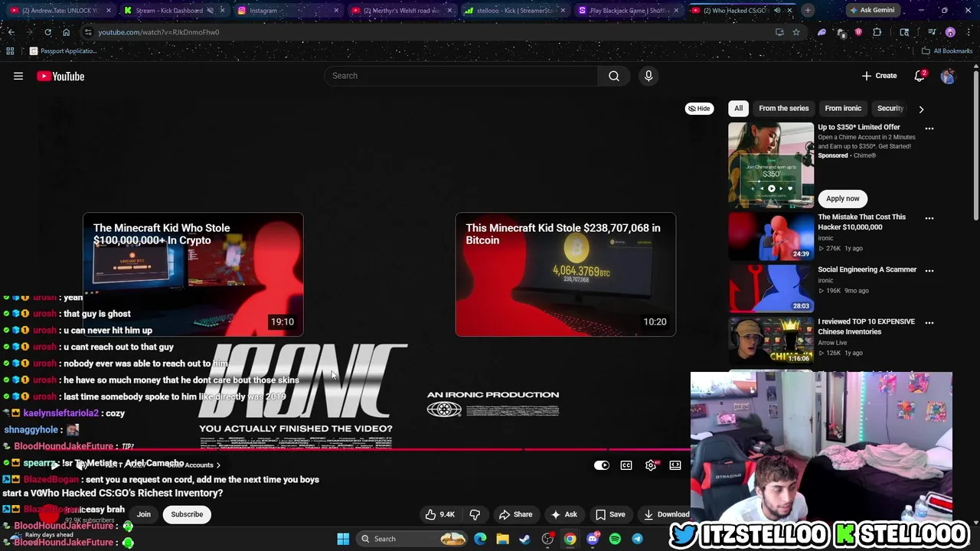Open the YouTube notifications bell

pyautogui.click(x=920, y=76)
